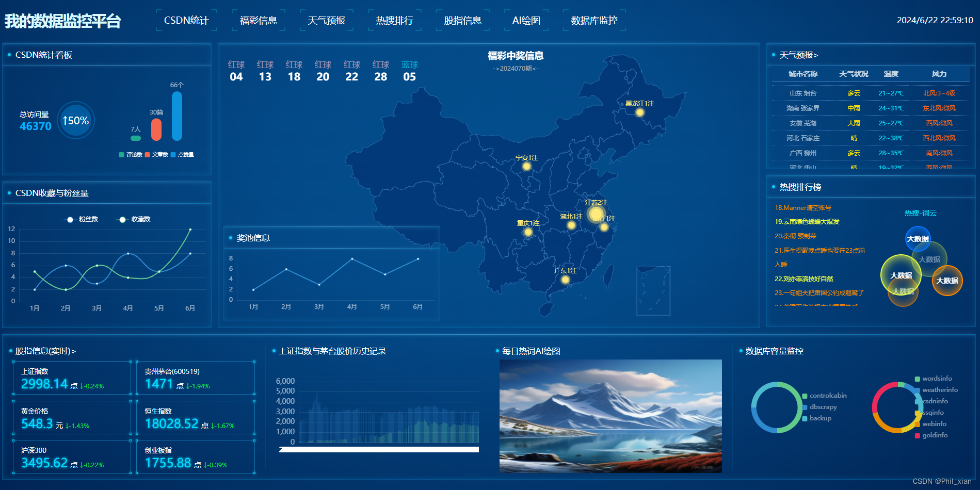Click the 湖南 张家界 weather row

pos(871,108)
